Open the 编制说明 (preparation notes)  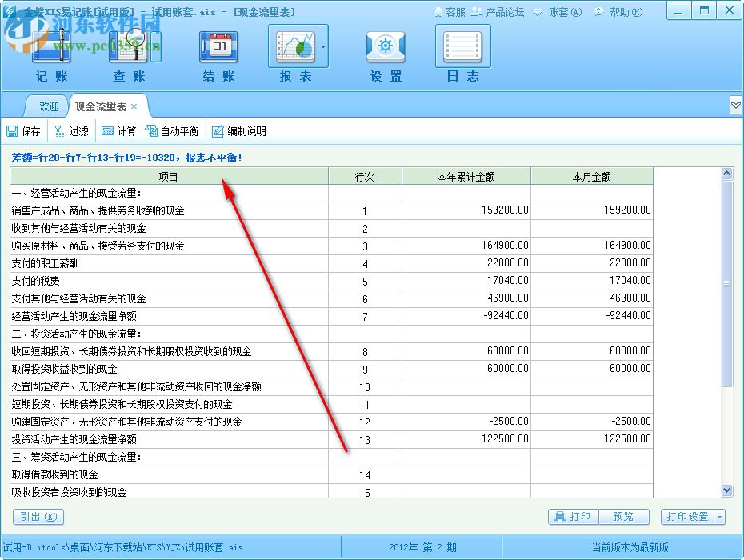pyautogui.click(x=238, y=130)
